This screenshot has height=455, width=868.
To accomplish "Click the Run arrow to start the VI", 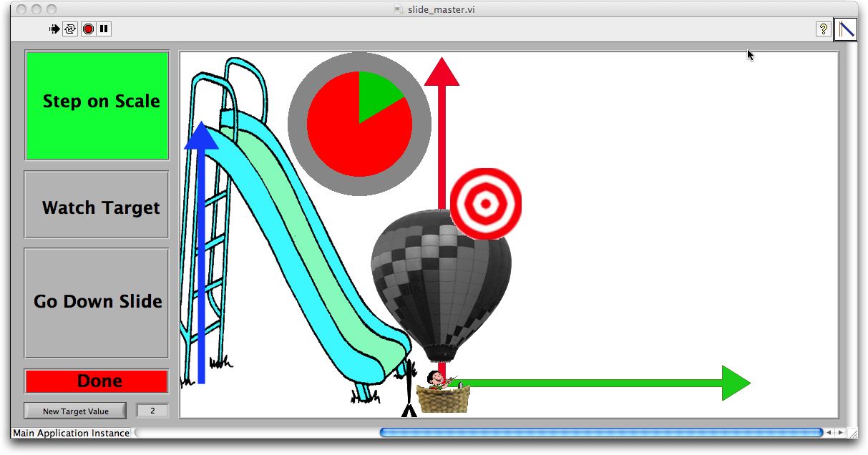I will (x=53, y=29).
